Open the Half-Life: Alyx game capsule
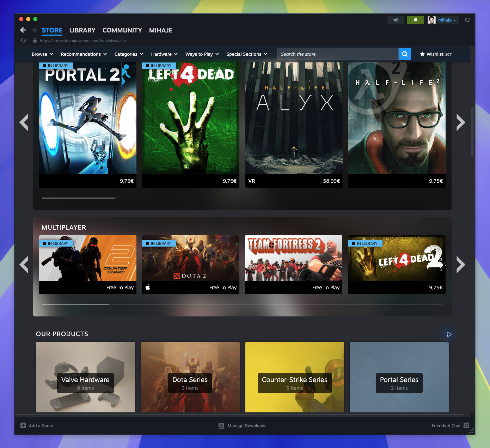 point(294,125)
